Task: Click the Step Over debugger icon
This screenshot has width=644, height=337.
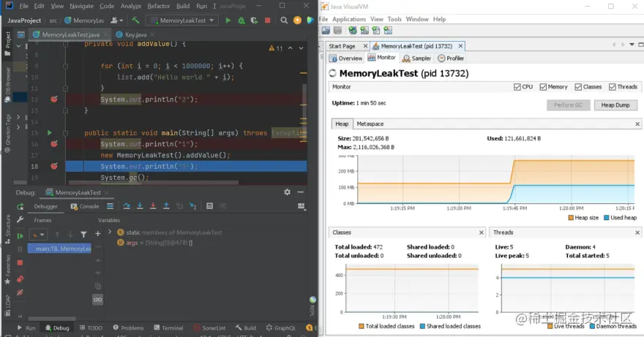Action: click(127, 206)
